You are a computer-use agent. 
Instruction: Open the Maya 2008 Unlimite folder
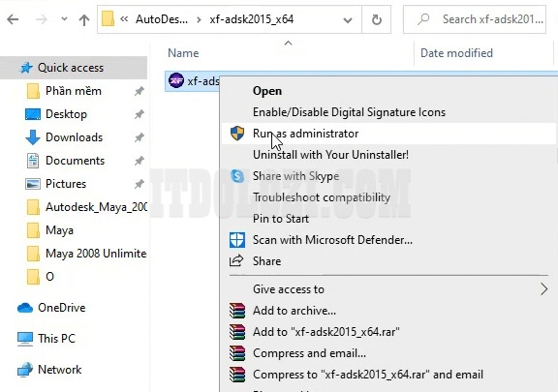click(x=96, y=254)
